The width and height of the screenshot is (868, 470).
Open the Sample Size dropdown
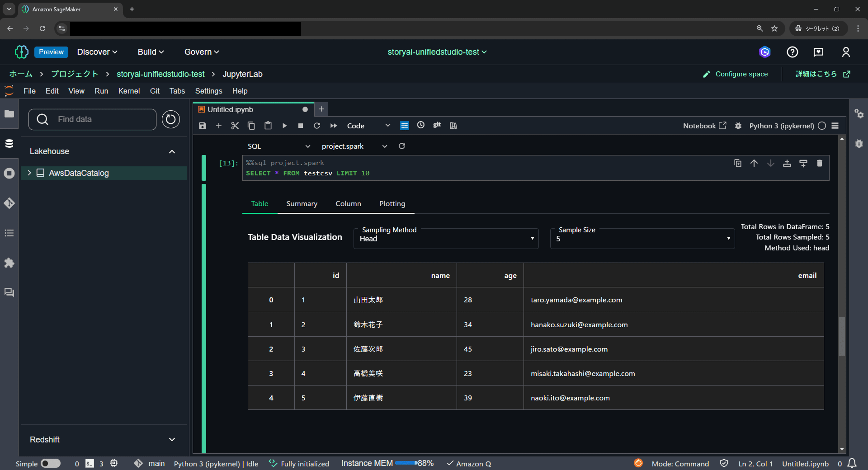coord(642,238)
